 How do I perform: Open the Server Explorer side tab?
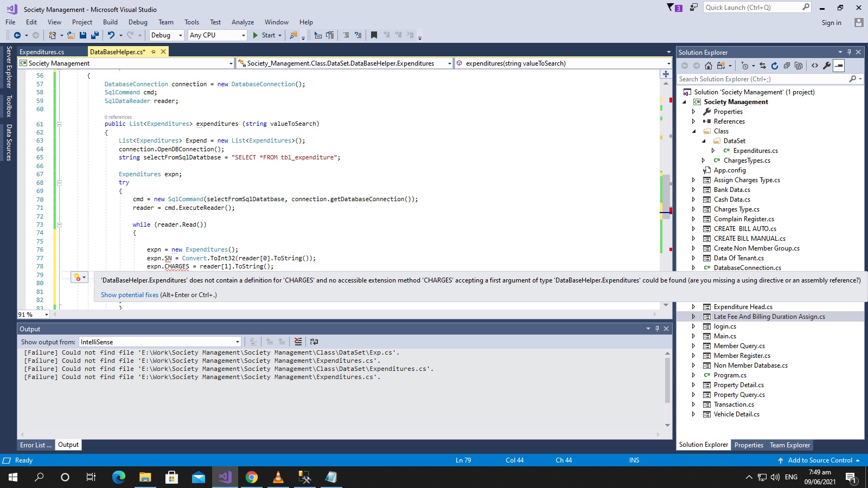pyautogui.click(x=9, y=67)
